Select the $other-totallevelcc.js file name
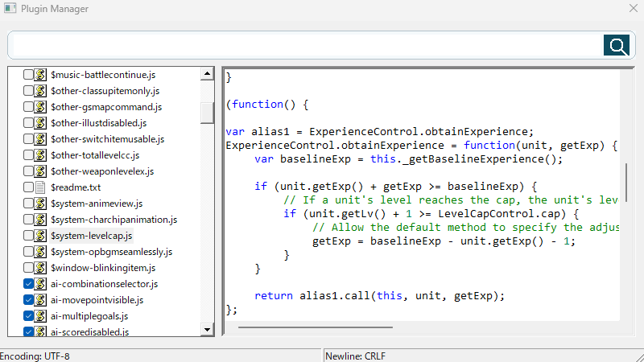The width and height of the screenshot is (644, 362). click(x=95, y=155)
